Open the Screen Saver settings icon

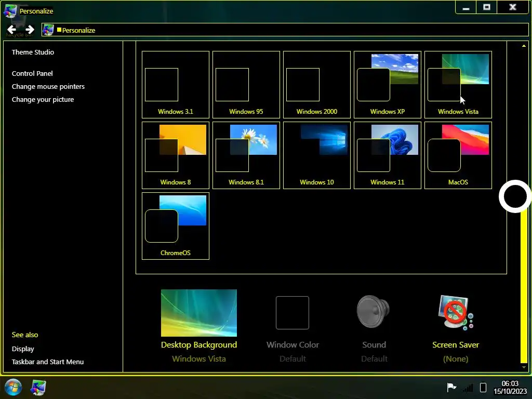[x=455, y=312]
